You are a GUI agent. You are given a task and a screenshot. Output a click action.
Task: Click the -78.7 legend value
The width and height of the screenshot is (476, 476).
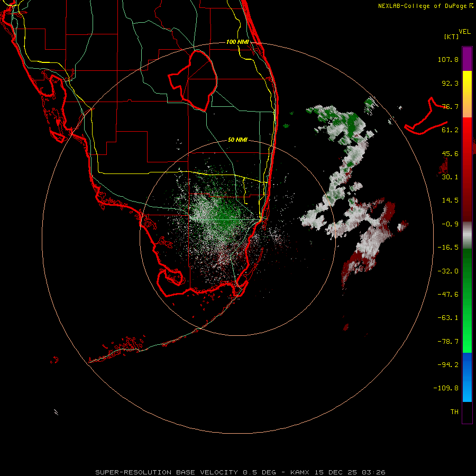coord(448,342)
